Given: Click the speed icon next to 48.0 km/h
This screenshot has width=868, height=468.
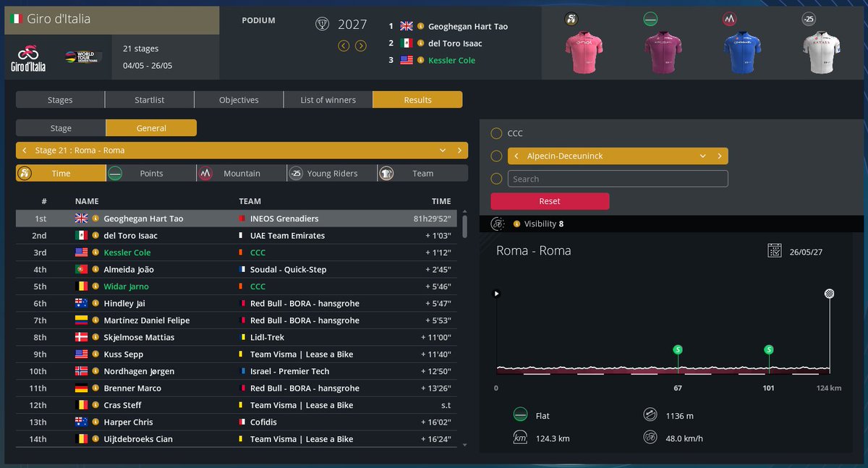Looking at the screenshot, I should [x=652, y=438].
